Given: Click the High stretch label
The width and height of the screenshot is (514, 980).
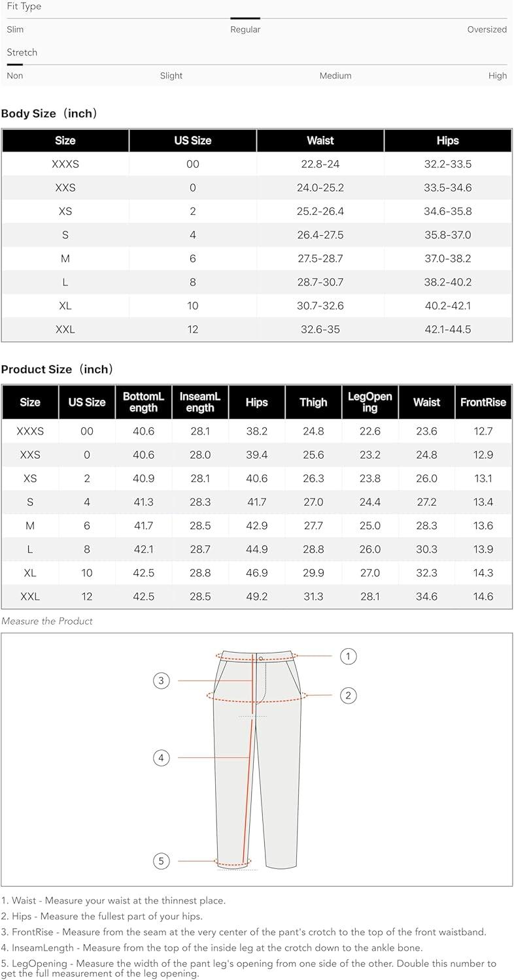Looking at the screenshot, I should (x=497, y=76).
